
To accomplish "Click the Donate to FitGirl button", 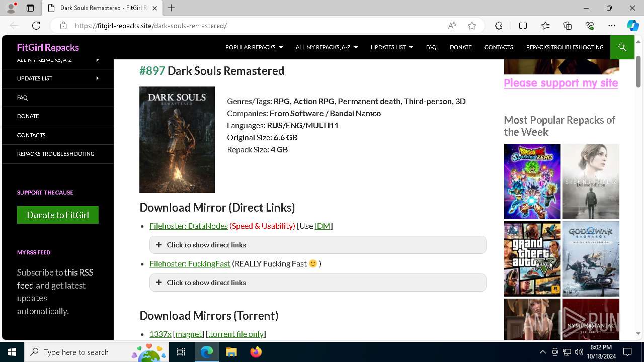I will (58, 215).
